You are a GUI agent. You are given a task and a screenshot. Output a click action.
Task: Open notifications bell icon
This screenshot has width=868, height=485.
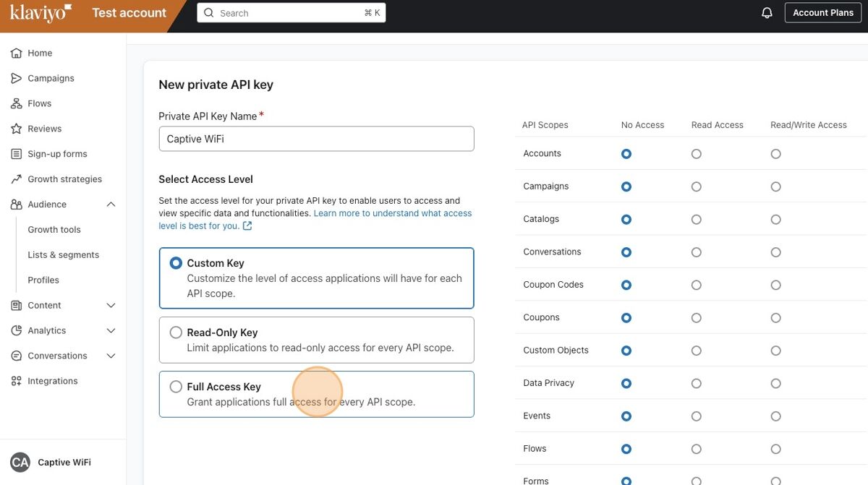pos(767,13)
